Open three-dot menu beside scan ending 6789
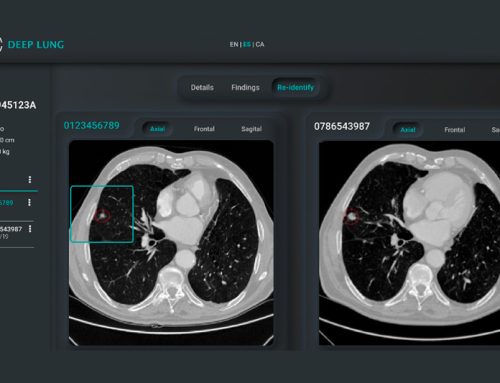This screenshot has height=383, width=500. 29,202
